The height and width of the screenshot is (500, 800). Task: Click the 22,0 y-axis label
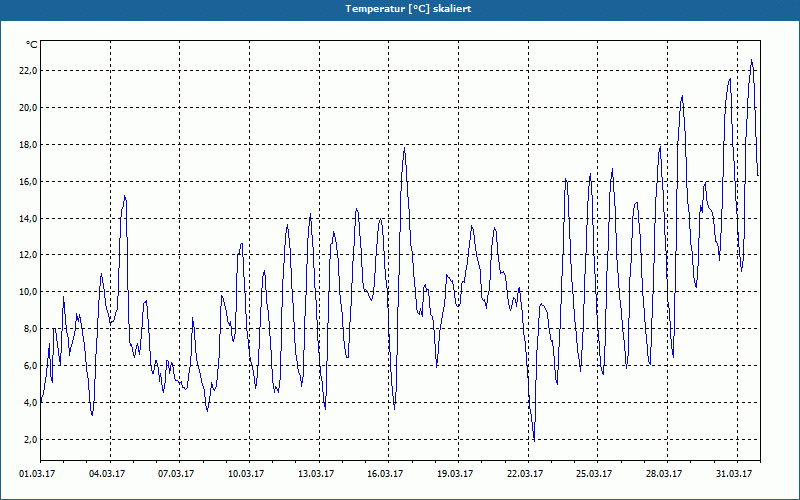[x=28, y=71]
